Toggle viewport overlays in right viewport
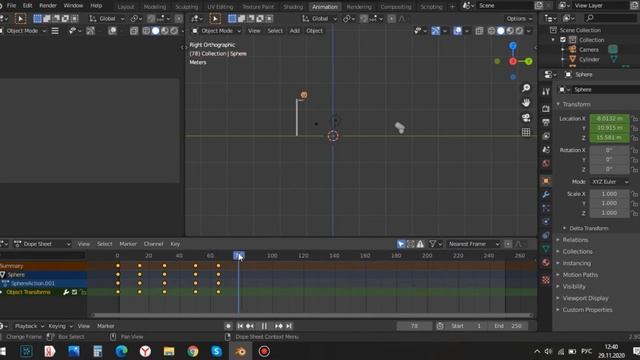 [x=458, y=31]
